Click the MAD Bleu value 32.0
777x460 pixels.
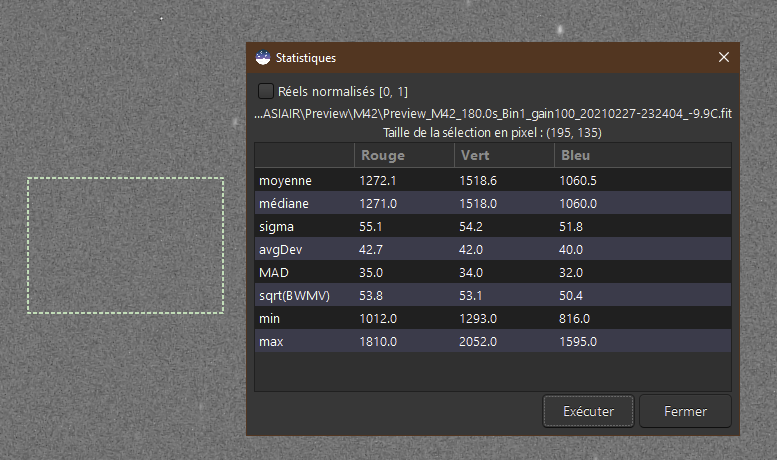[571, 273]
